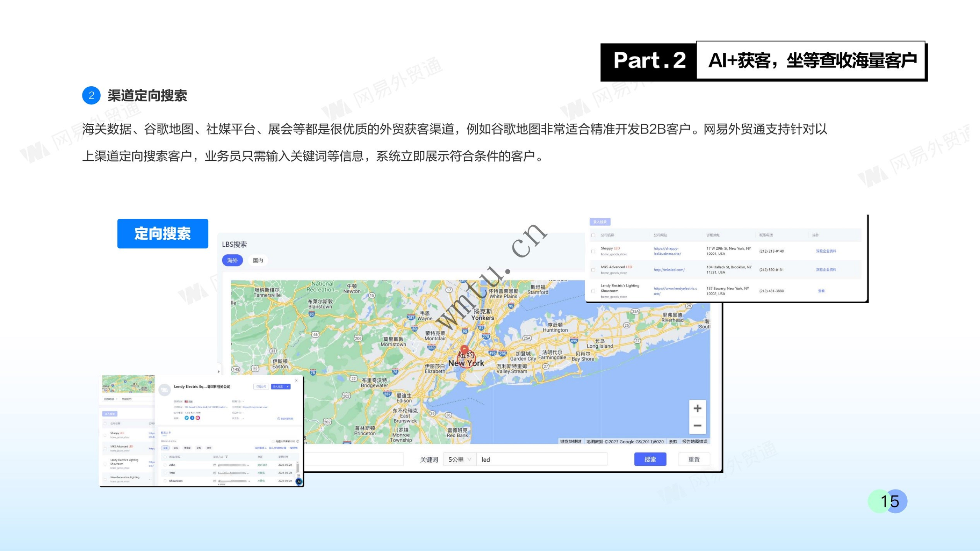Click the round AI assistant icon
Screen dimensions: 980x551
pyautogui.click(x=299, y=482)
